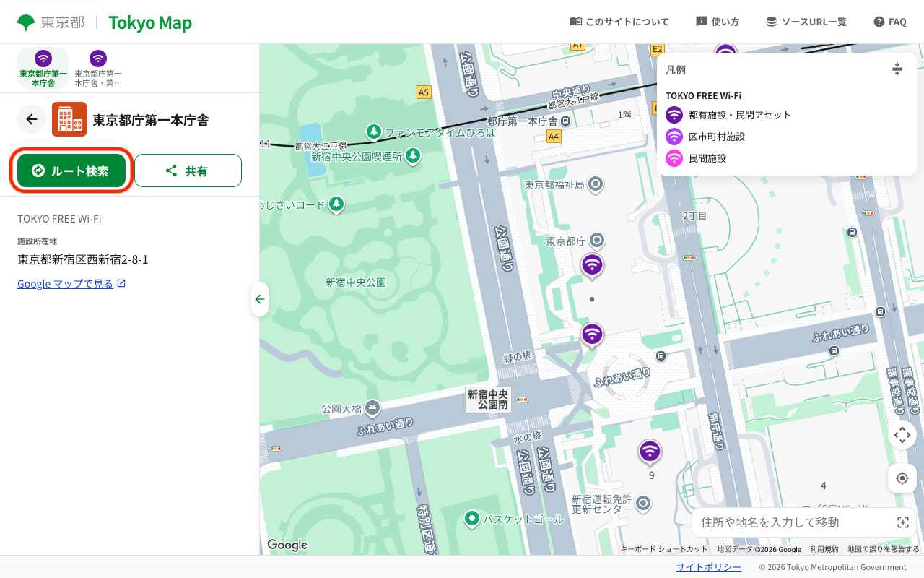Screen dimensions: 924x578
Task: Click the A4 station exit marker
Action: pyautogui.click(x=554, y=136)
